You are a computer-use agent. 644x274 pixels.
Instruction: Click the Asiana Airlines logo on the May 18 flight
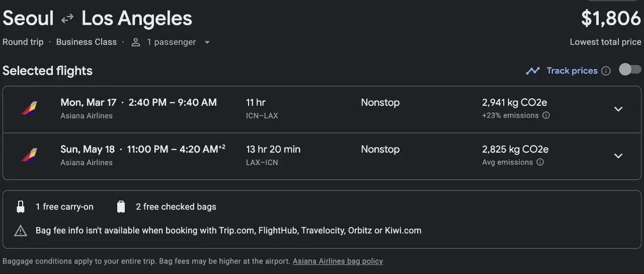pyautogui.click(x=29, y=155)
